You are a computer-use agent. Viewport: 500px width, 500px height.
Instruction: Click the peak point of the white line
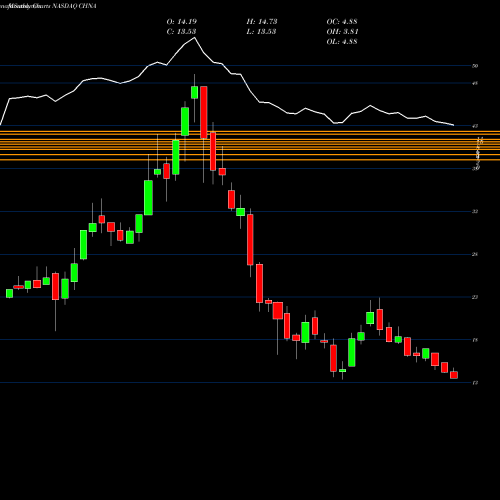pyautogui.click(x=195, y=38)
